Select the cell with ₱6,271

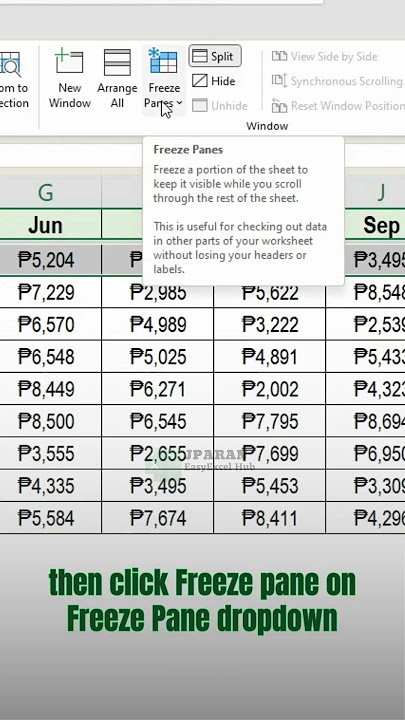point(158,389)
